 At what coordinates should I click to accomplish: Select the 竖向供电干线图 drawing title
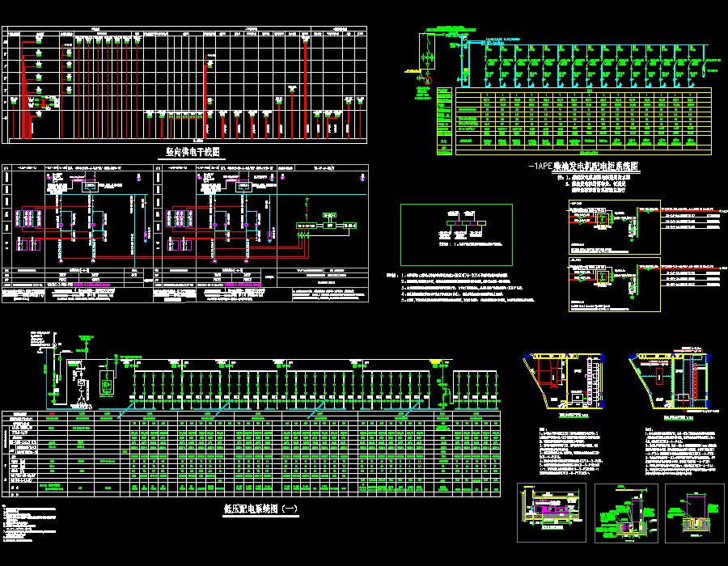click(x=193, y=152)
